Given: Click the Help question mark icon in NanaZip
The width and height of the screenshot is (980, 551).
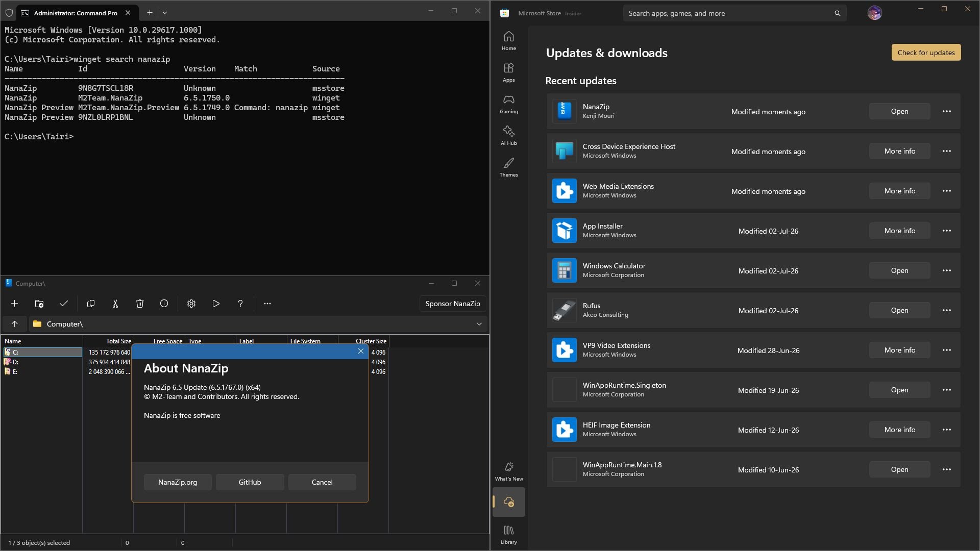Looking at the screenshot, I should pos(240,304).
